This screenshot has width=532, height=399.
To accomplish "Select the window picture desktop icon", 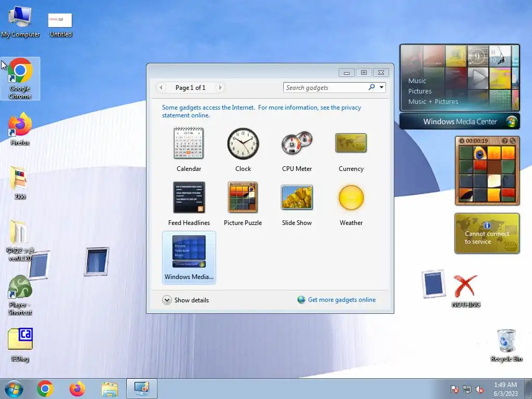I will pyautogui.click(x=434, y=284).
